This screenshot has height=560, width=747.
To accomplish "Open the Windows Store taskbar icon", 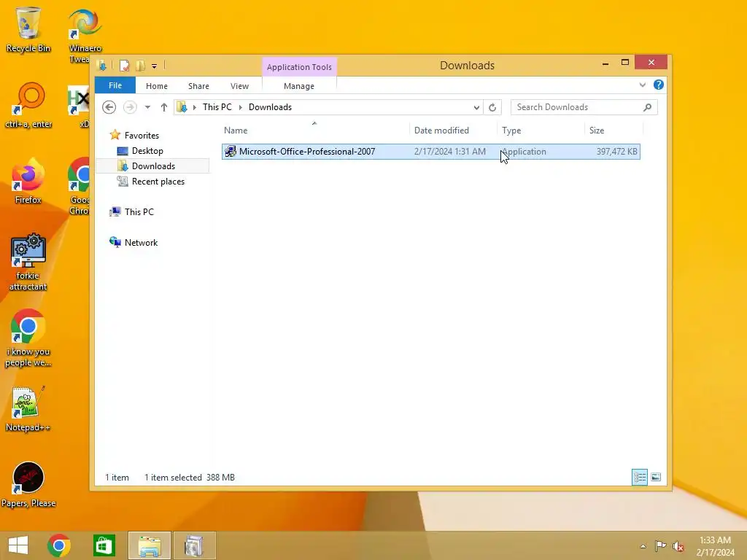I will [x=104, y=545].
